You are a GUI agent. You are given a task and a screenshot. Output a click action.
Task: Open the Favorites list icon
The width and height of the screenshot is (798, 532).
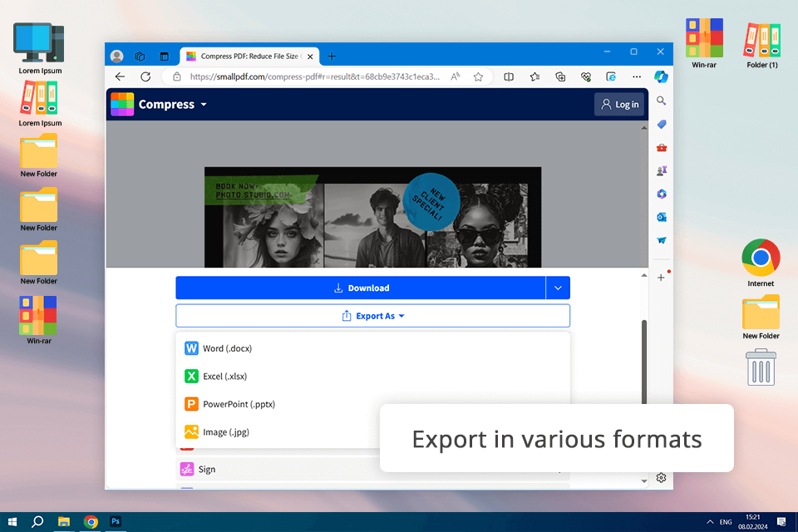tap(534, 76)
